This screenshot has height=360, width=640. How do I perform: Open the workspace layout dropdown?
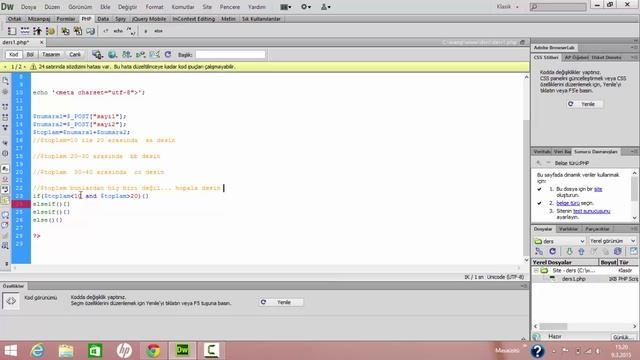tap(286, 7)
